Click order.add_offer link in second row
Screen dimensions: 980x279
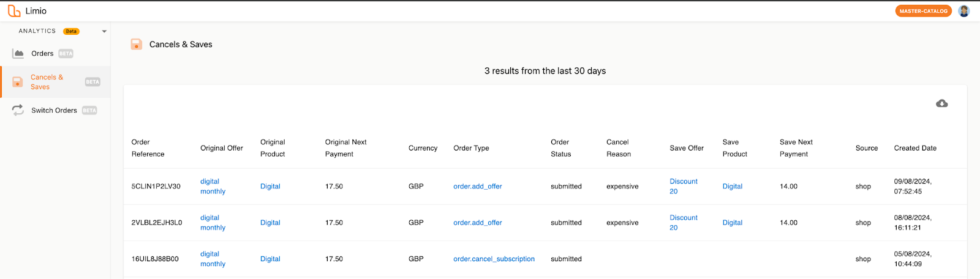coord(477,223)
